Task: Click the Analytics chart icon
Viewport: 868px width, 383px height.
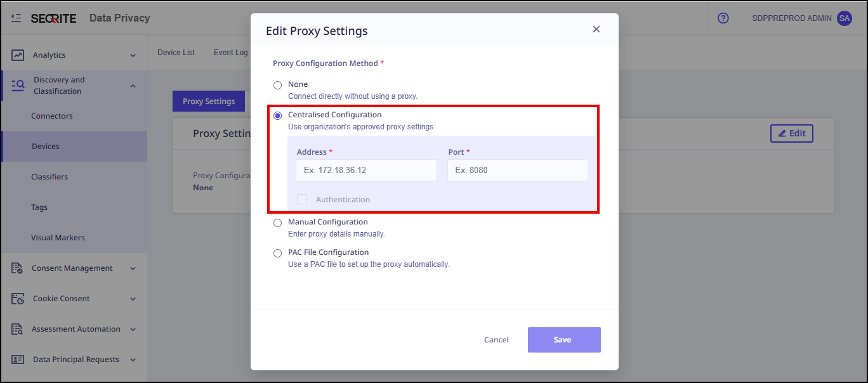Action: pos(18,55)
